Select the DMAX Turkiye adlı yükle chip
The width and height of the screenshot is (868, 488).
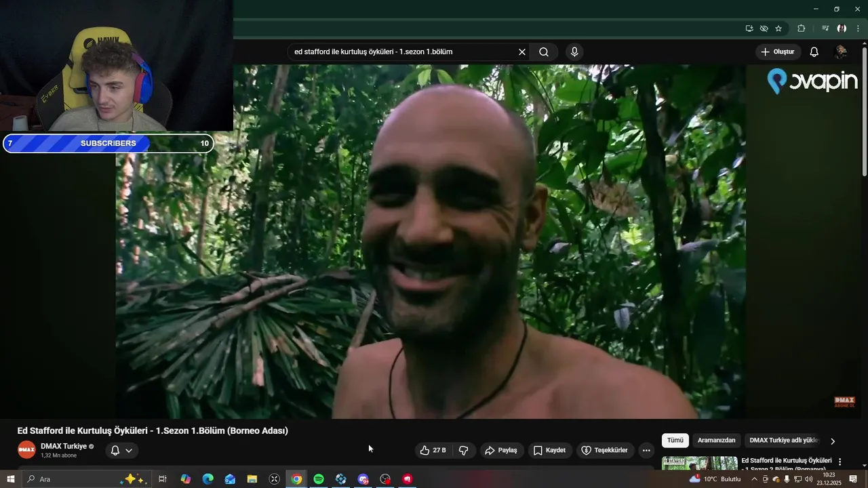[x=784, y=441]
